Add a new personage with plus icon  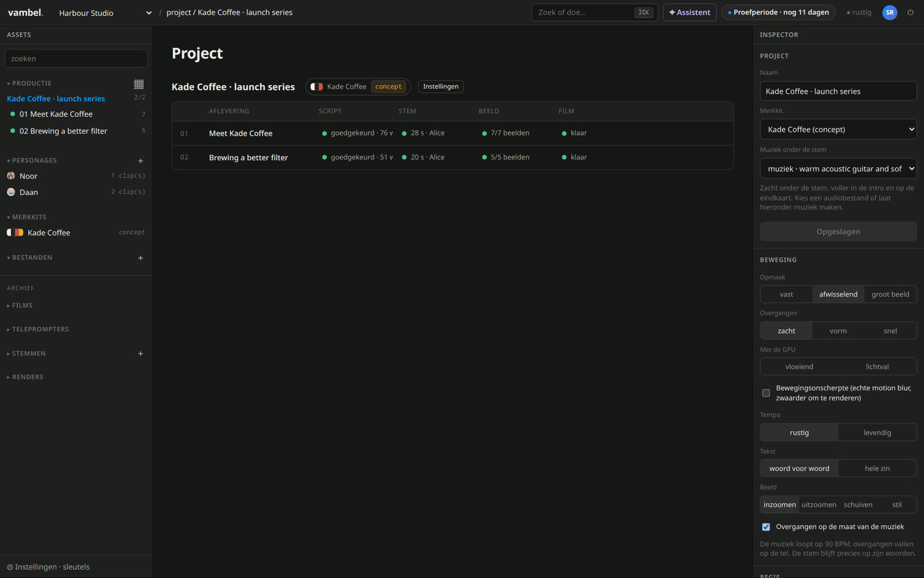point(140,161)
